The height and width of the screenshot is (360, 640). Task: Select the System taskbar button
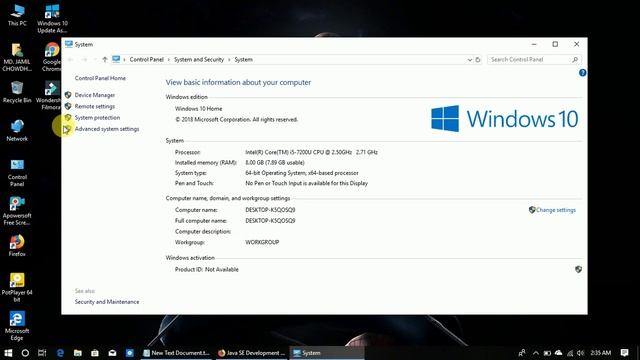click(x=327, y=353)
